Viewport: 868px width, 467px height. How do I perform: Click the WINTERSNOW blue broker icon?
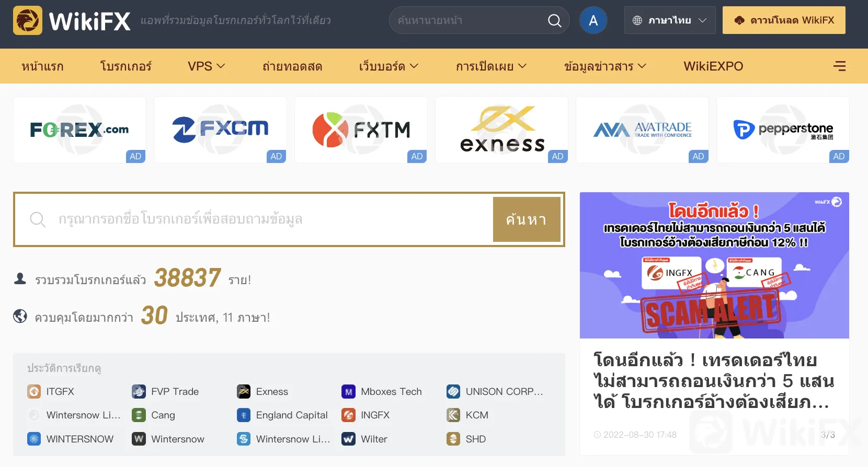[34, 439]
